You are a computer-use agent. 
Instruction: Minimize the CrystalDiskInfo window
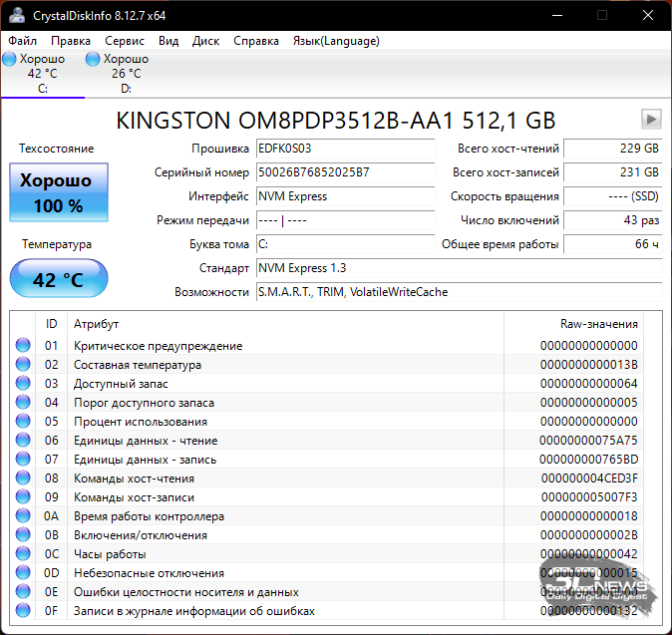[x=557, y=15]
